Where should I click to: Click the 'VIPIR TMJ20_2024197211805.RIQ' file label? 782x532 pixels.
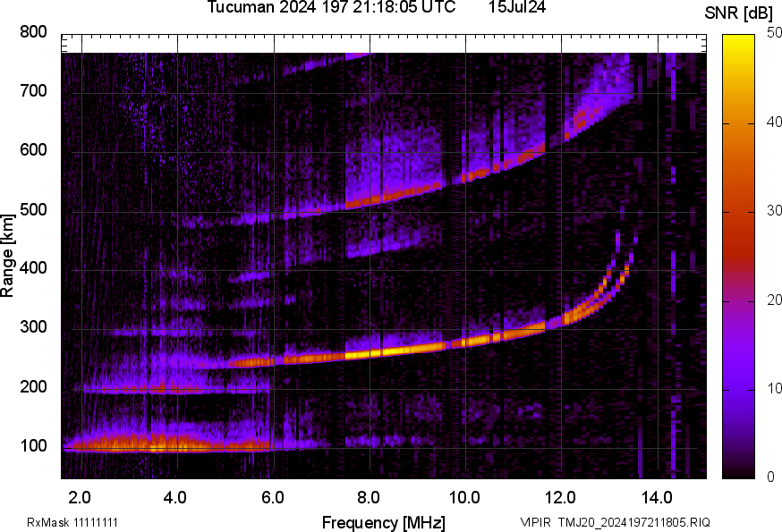pos(615,523)
